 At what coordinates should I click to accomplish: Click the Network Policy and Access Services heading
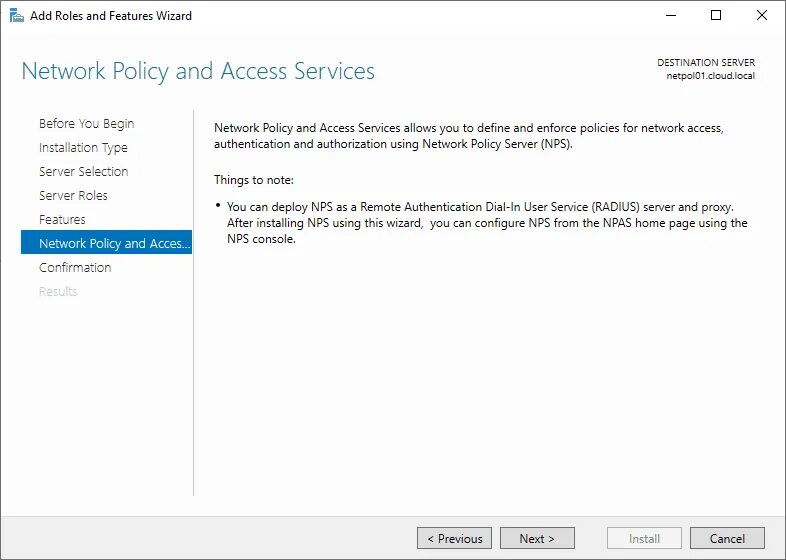198,72
